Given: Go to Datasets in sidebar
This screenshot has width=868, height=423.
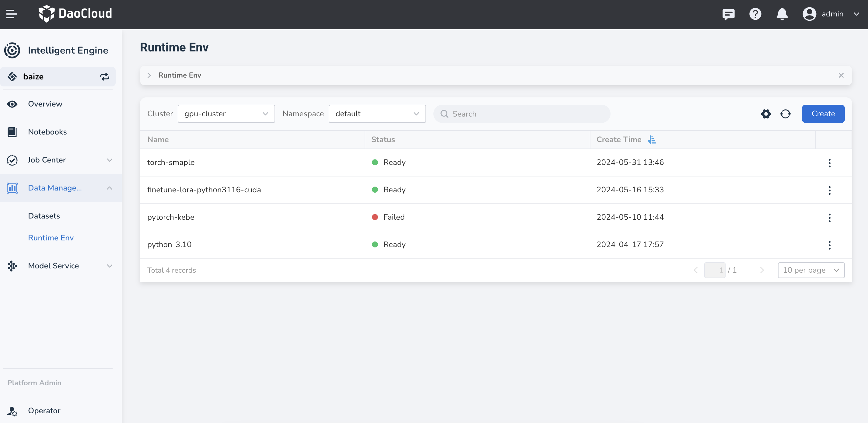Looking at the screenshot, I should 44,216.
